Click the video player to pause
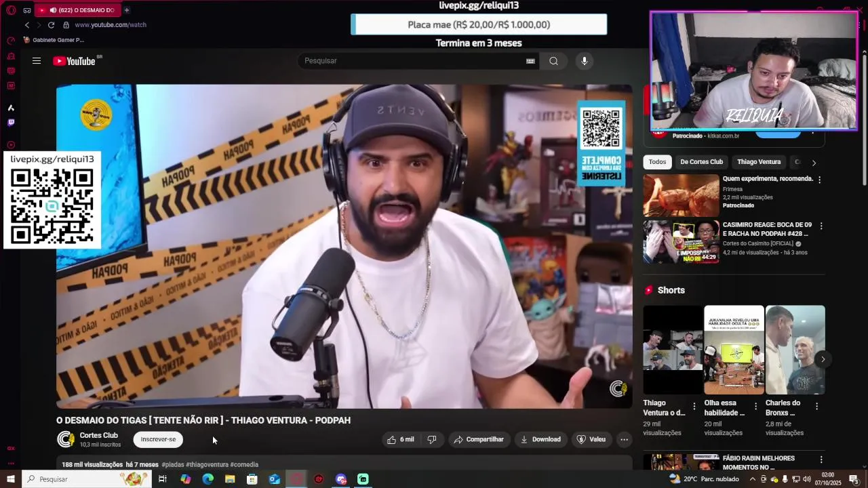The image size is (868, 488). tap(344, 247)
